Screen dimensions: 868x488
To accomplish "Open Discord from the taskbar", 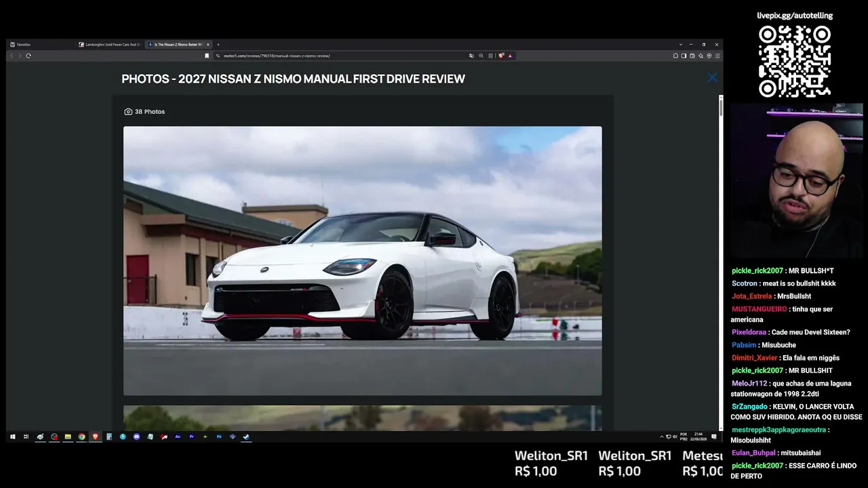I will point(136,436).
